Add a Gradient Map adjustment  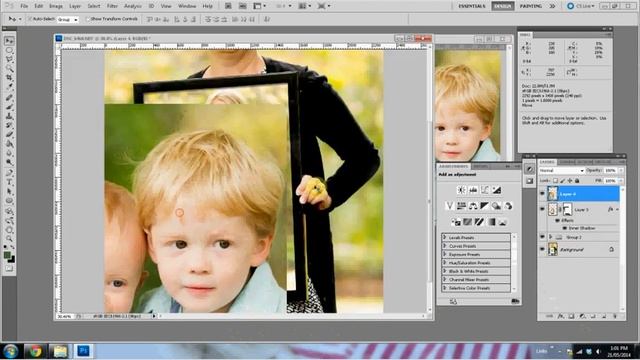[x=491, y=222]
